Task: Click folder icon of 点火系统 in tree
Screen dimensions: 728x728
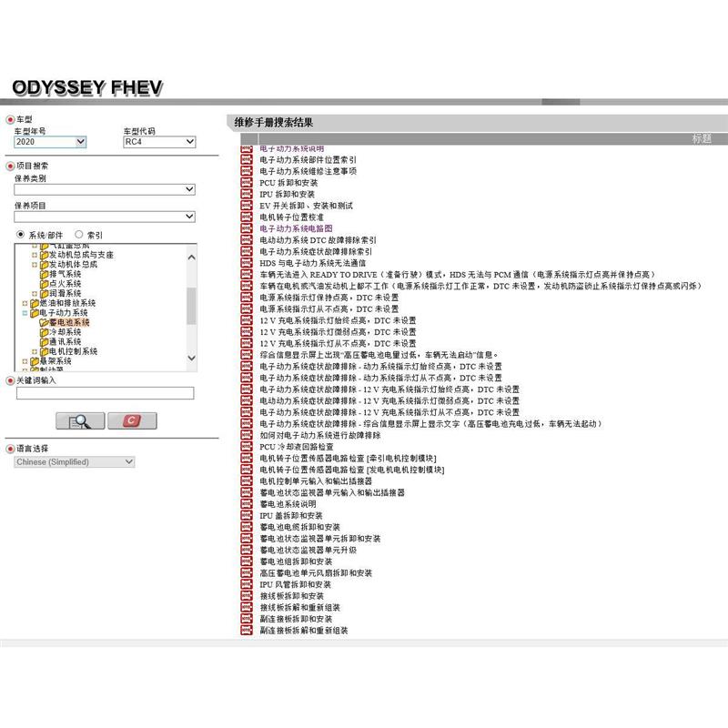Action: (44, 284)
